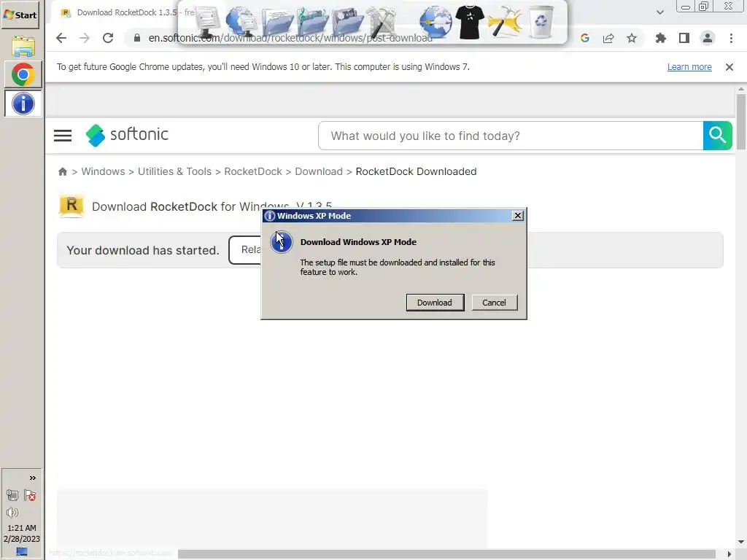Toggle the Chrome side panel

click(684, 38)
